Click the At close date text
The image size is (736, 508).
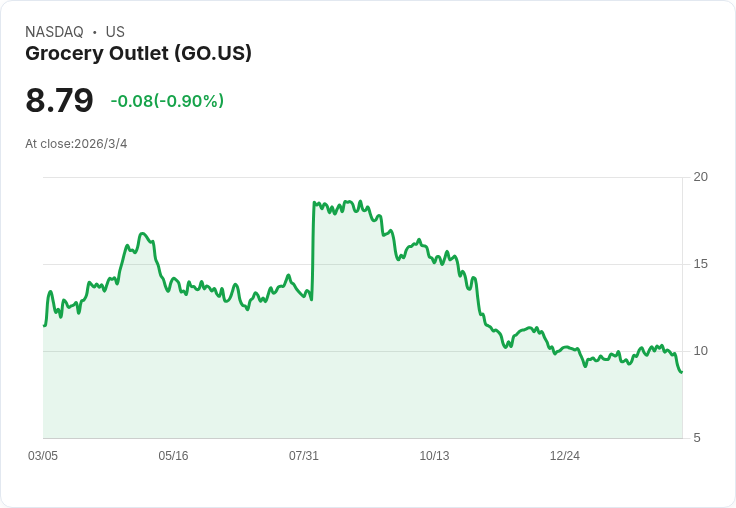[x=76, y=144]
